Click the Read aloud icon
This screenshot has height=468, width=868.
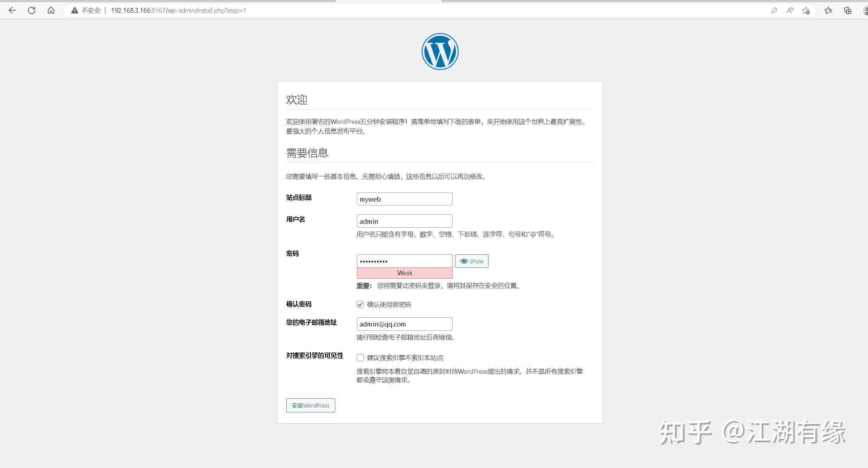pos(790,10)
